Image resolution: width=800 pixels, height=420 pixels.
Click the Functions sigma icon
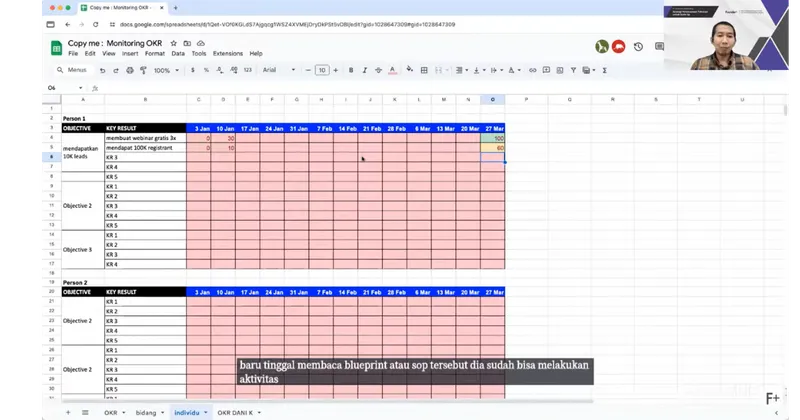(605, 70)
